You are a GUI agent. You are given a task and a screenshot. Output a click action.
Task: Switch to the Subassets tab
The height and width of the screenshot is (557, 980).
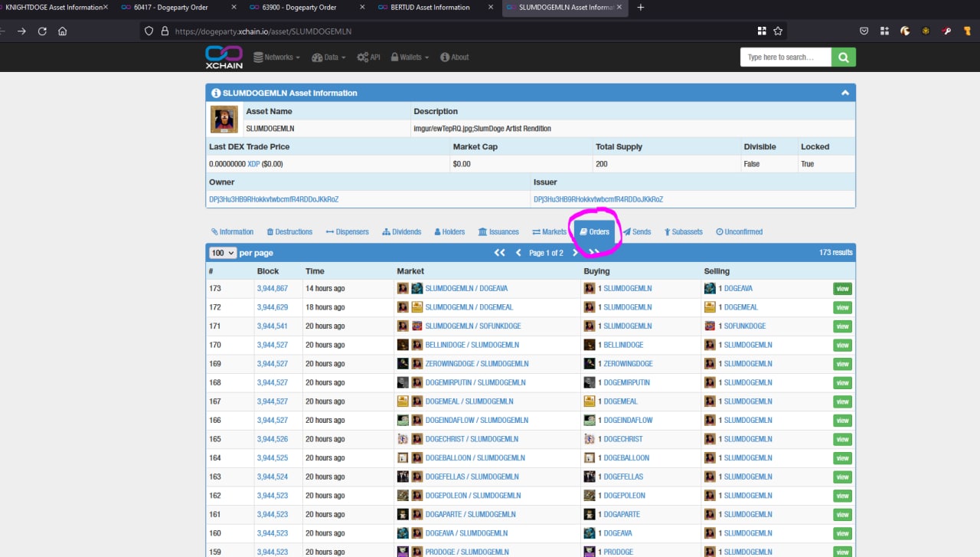pos(683,232)
